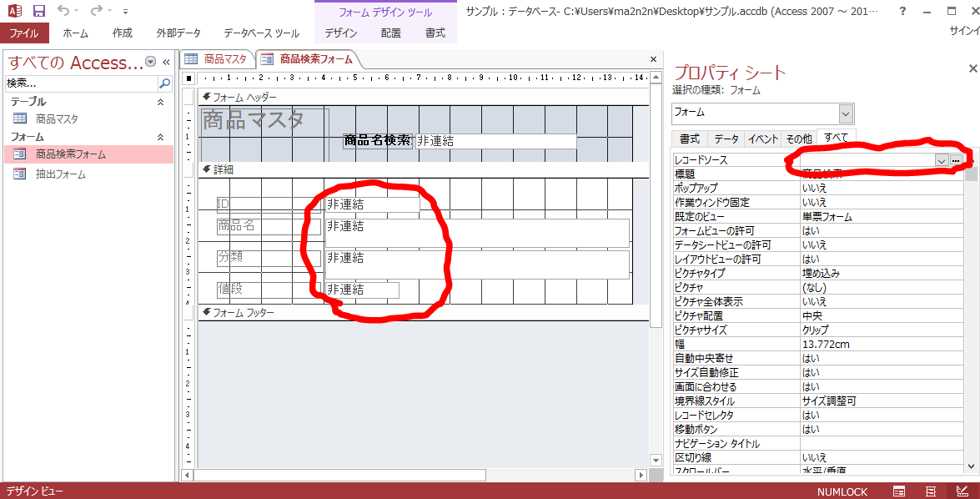The image size is (980, 499).
Task: Open the Customize Quick Access Toolbar dropdown
Action: [126, 11]
